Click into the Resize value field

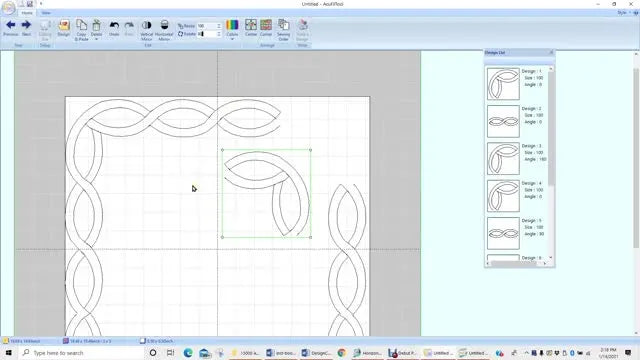[207, 26]
